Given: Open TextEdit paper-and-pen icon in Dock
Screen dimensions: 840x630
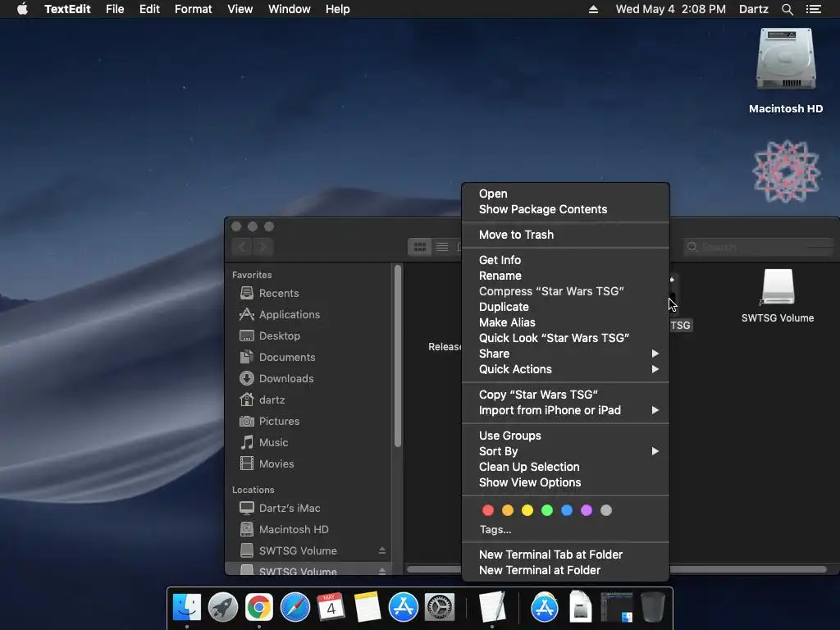Looking at the screenshot, I should 492,608.
